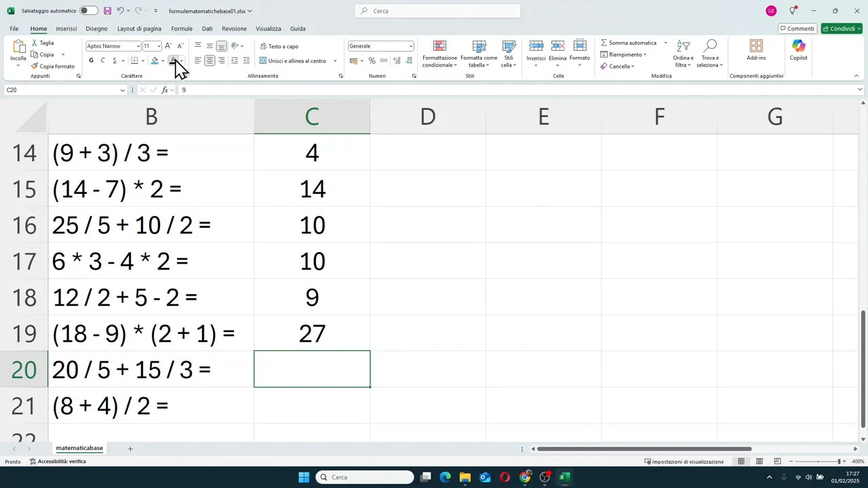Apply italic with the C button

(x=103, y=61)
